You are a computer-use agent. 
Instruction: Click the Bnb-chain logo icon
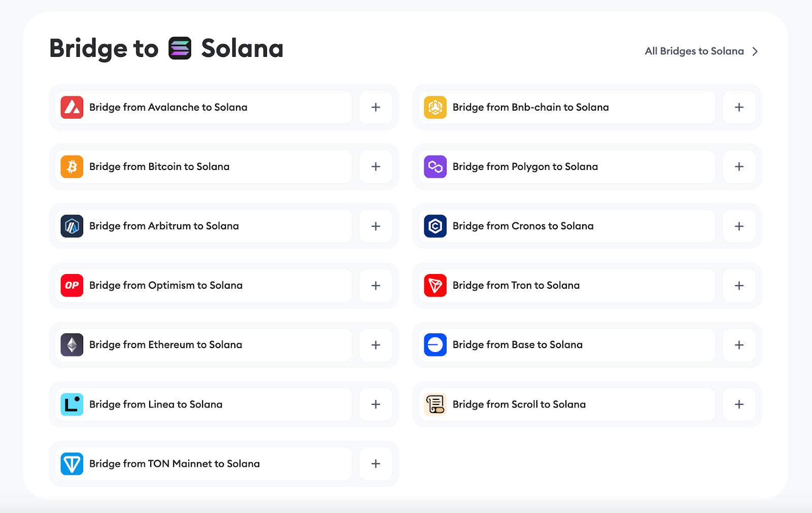coord(435,108)
